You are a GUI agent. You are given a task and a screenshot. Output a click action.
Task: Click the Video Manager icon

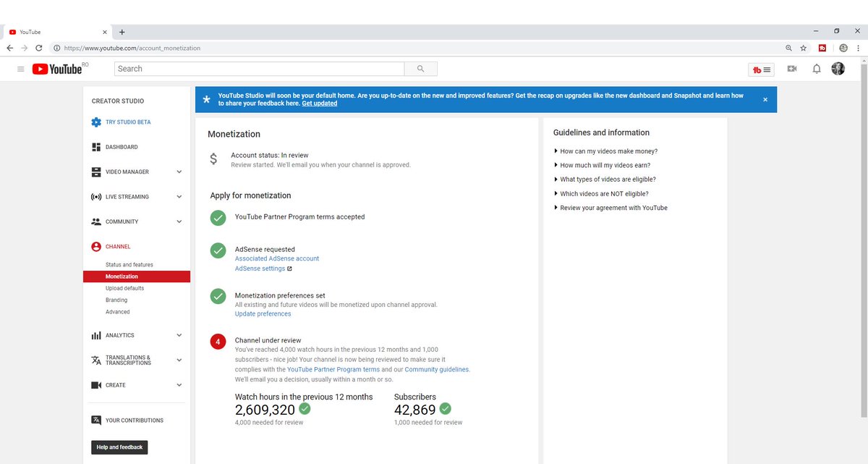[96, 172]
